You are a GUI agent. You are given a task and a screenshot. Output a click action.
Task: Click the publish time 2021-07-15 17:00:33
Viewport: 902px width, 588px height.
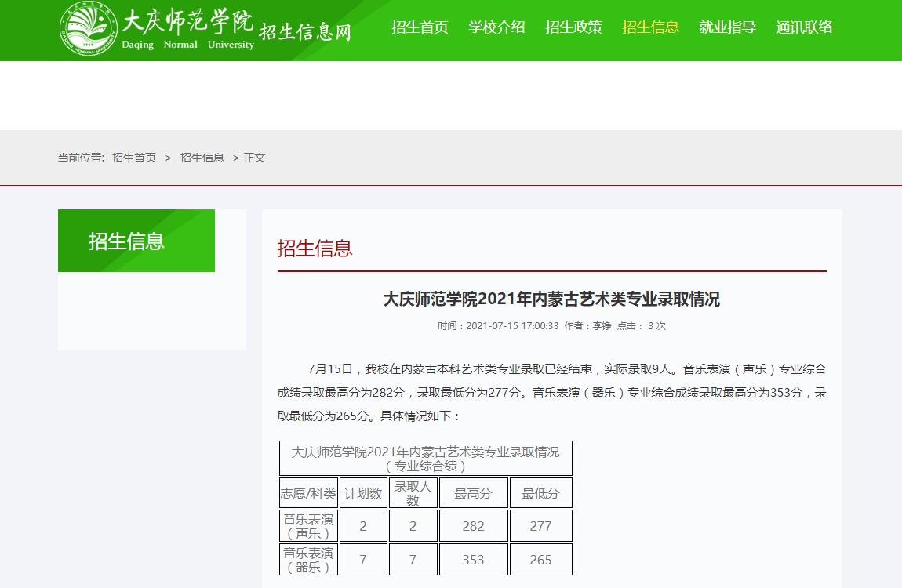coord(512,326)
